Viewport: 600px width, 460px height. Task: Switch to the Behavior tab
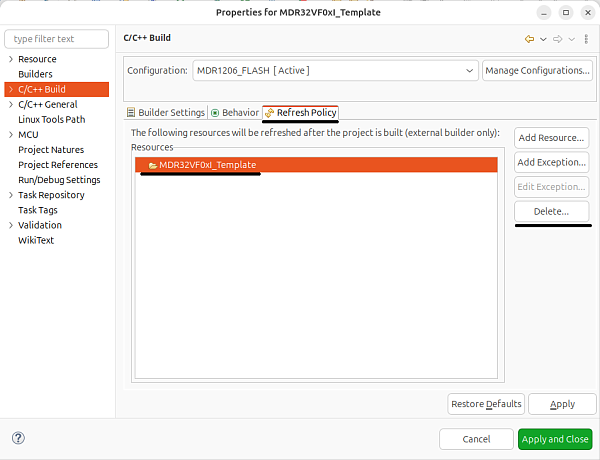(x=234, y=113)
